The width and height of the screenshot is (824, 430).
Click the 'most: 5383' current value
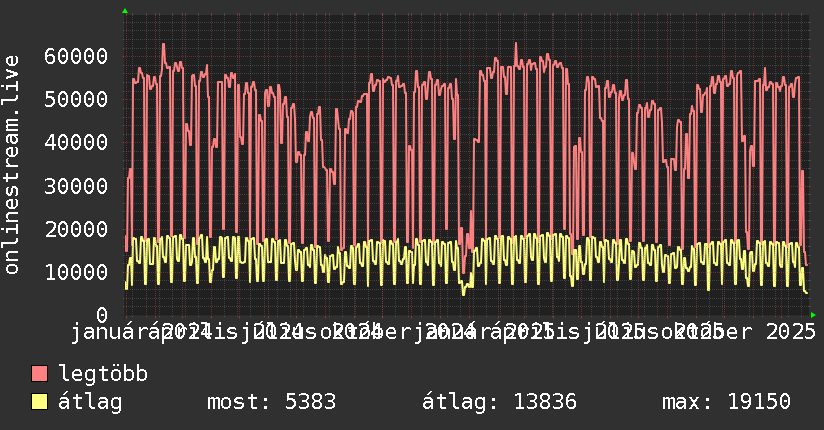point(271,402)
